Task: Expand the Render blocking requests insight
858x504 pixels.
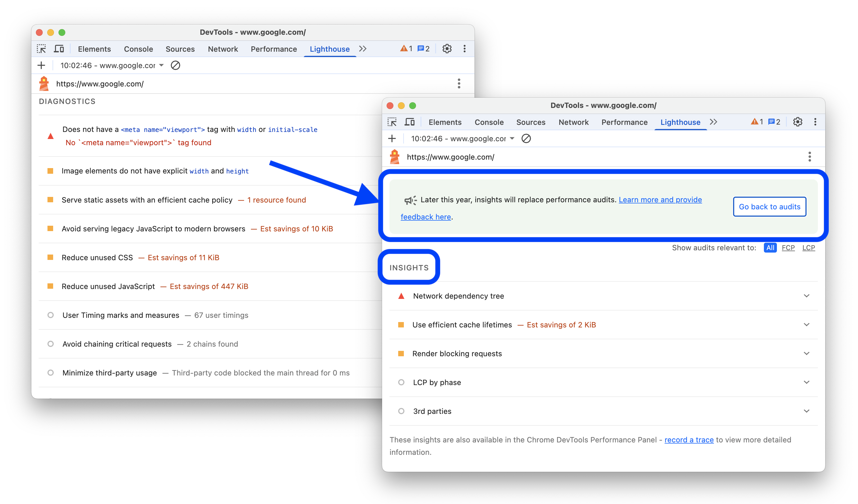Action: coord(807,353)
